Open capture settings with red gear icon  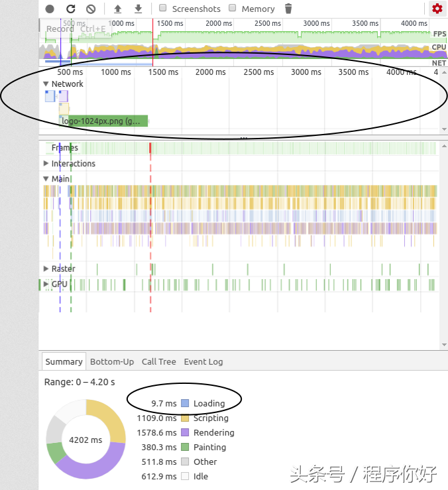point(437,9)
